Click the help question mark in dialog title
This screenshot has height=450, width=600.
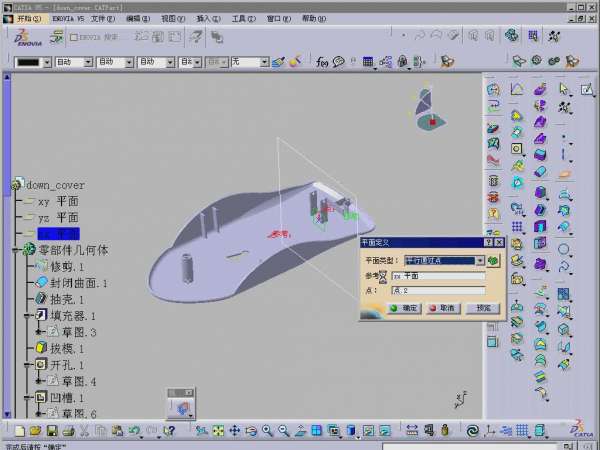pyautogui.click(x=489, y=242)
